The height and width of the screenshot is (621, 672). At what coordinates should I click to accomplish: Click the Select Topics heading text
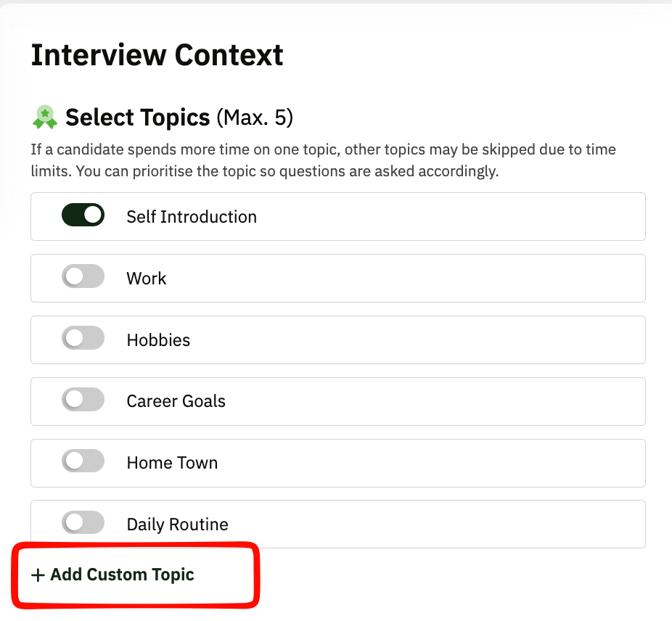pos(138,118)
